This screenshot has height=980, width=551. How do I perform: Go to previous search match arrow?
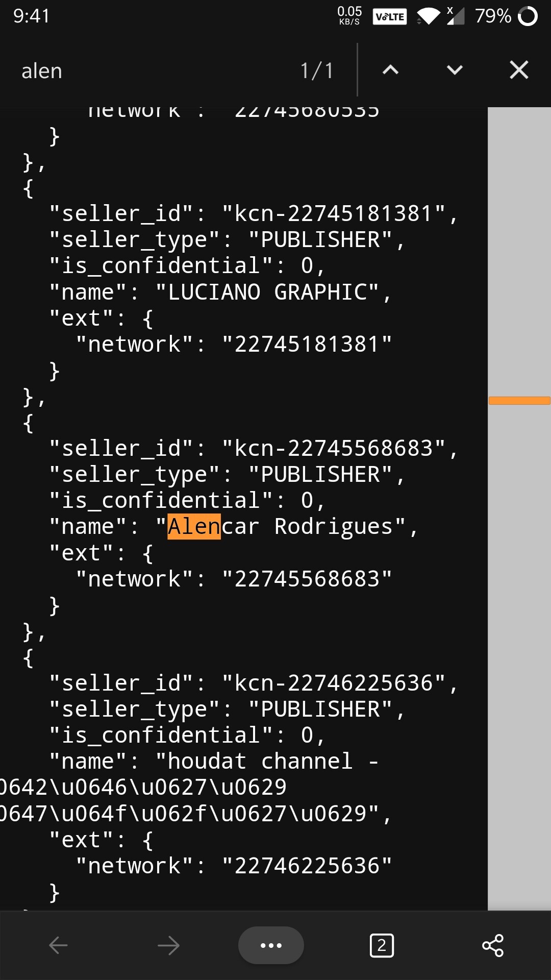(390, 70)
